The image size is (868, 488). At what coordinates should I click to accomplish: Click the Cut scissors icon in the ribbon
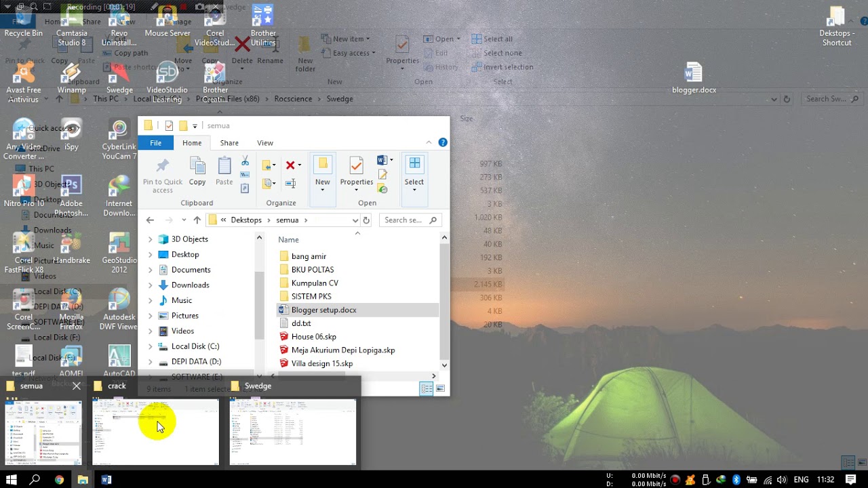(x=245, y=161)
